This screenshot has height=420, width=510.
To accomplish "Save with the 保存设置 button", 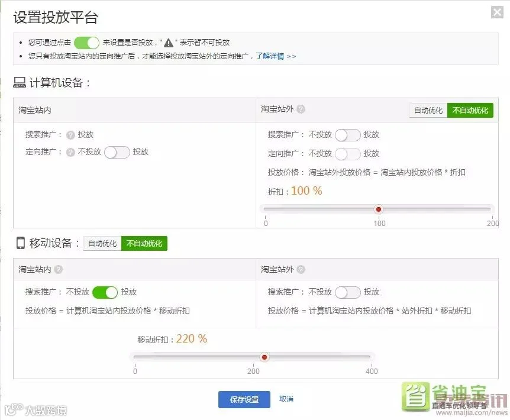I will (244, 399).
